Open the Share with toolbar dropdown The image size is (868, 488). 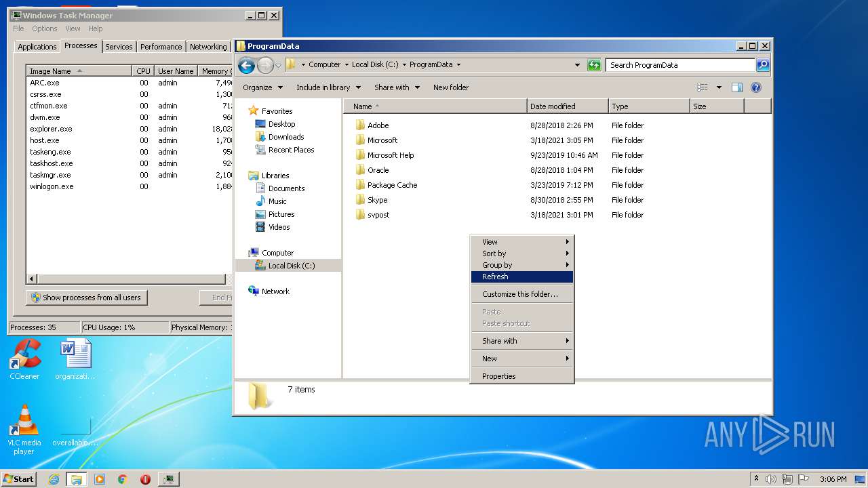click(x=397, y=87)
